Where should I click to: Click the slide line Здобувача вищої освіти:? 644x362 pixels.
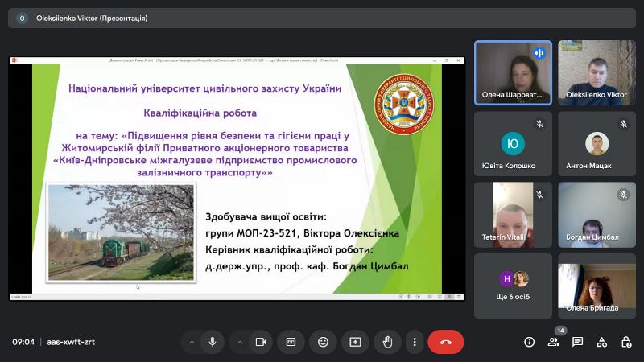pos(266,216)
